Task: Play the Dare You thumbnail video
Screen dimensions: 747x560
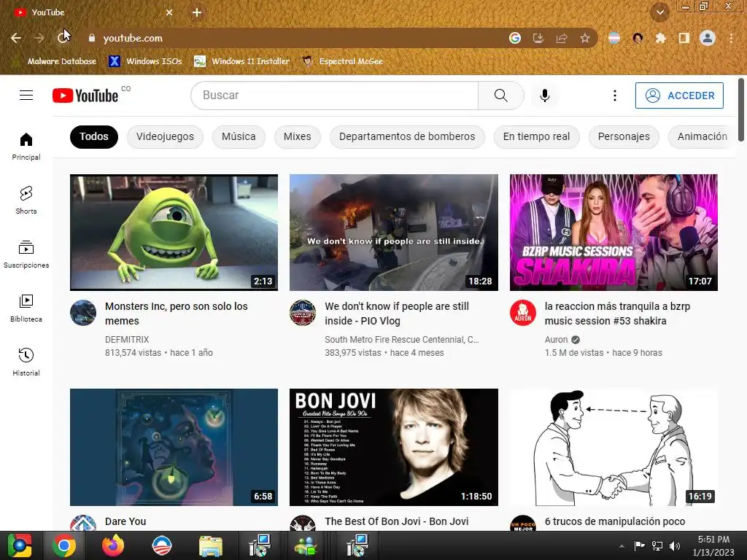Action: click(x=174, y=447)
